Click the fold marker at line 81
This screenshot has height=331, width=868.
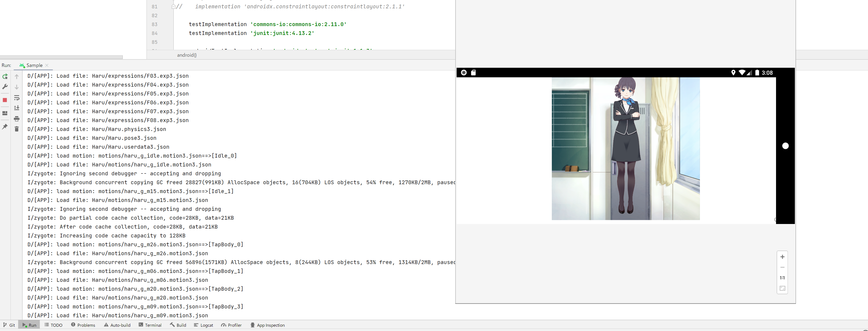173,6
